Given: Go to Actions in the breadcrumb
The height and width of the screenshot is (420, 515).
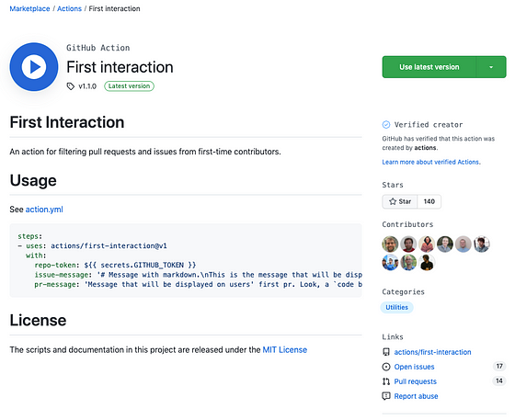Looking at the screenshot, I should (x=69, y=9).
